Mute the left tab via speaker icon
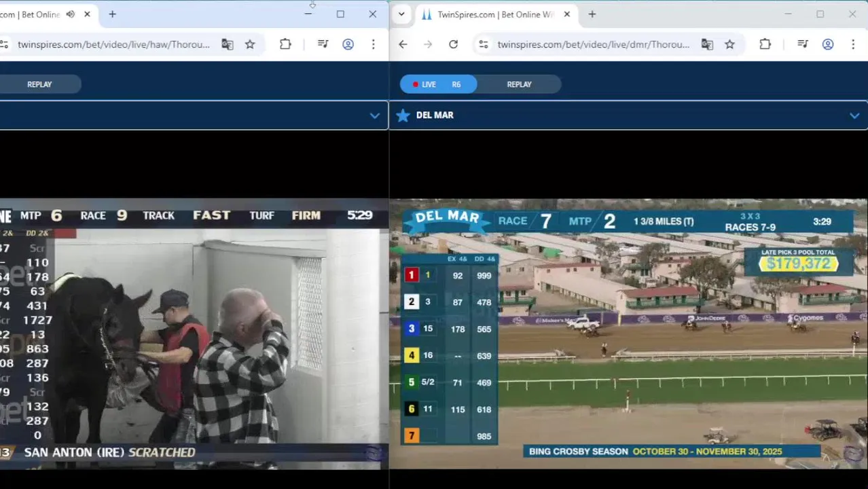The image size is (868, 489). coord(70,14)
